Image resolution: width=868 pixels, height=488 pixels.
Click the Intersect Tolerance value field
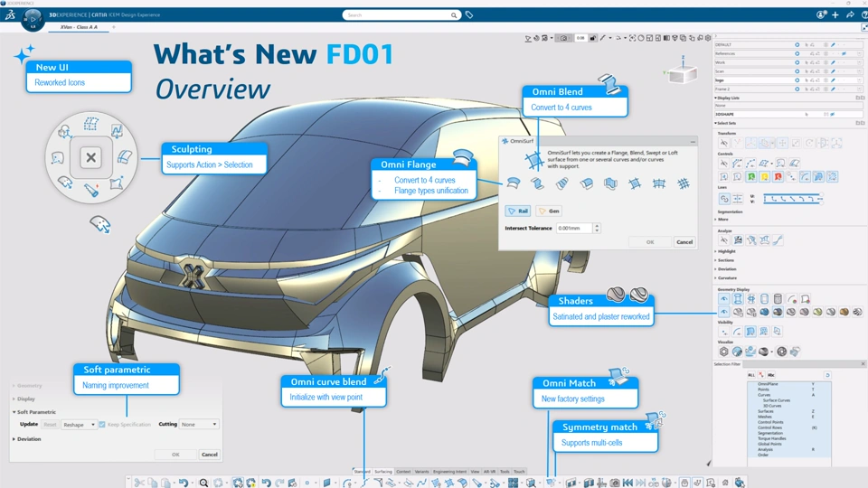click(x=574, y=228)
